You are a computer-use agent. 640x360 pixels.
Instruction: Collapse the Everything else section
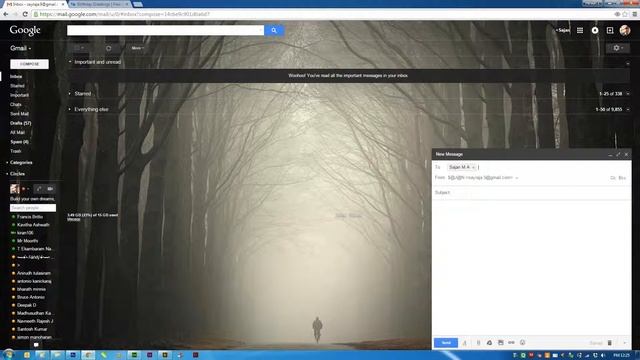pos(70,109)
